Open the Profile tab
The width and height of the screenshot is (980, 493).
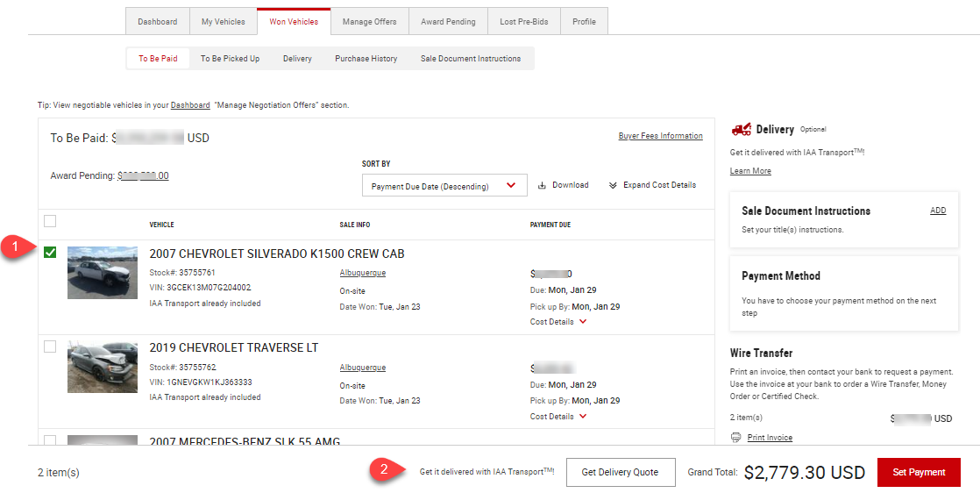tap(585, 21)
